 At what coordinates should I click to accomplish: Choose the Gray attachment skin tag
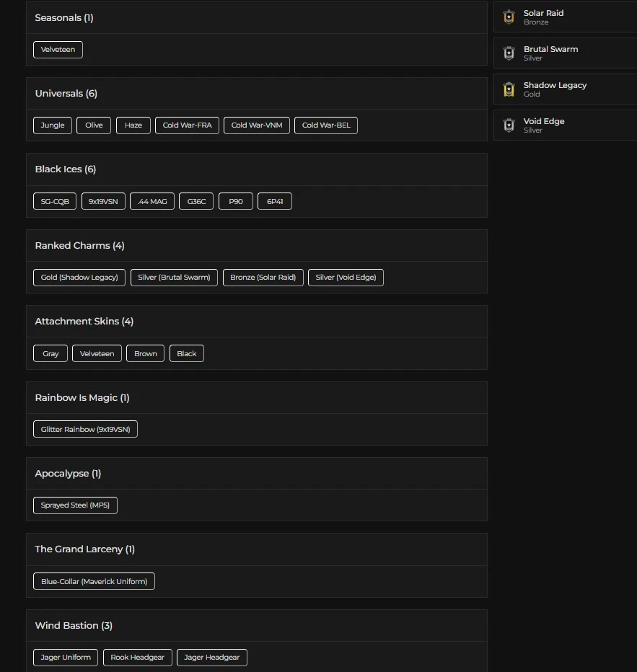coord(50,354)
